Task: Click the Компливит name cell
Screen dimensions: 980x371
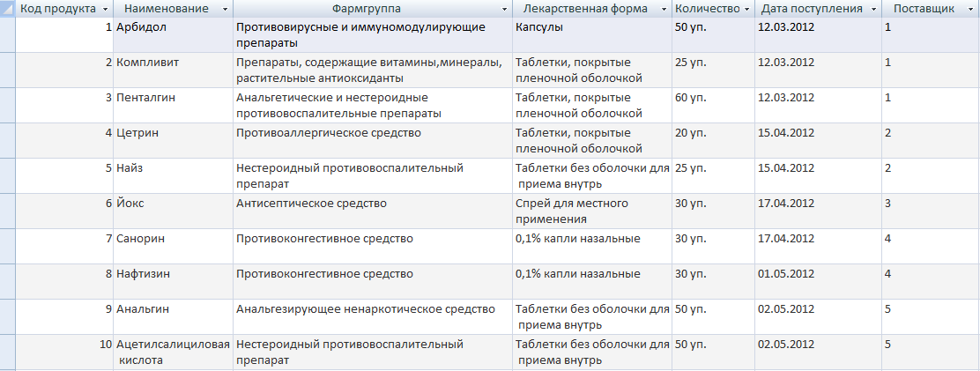Action: 174,70
